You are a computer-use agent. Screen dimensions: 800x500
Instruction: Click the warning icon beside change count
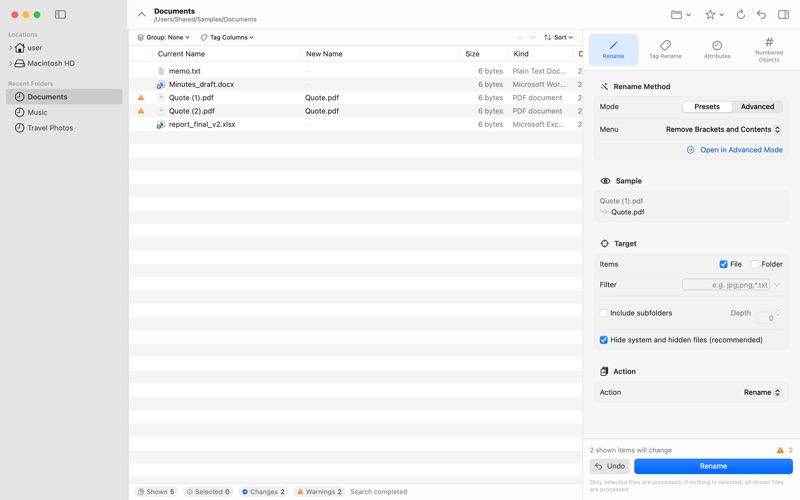pyautogui.click(x=780, y=450)
